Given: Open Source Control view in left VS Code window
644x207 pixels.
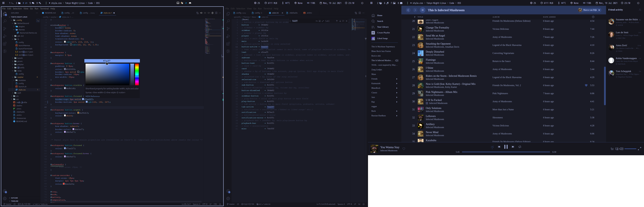Looking at the screenshot, I should [5, 29].
